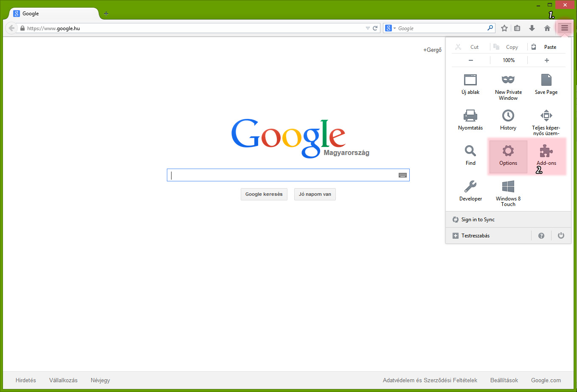Open the Developer wrench icon
The width and height of the screenshot is (577, 392).
coord(470,186)
